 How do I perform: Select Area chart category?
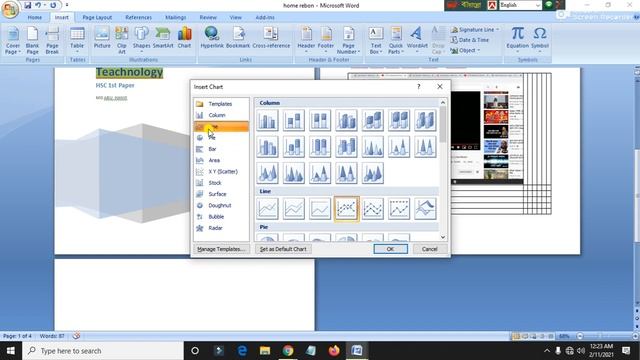click(x=221, y=160)
